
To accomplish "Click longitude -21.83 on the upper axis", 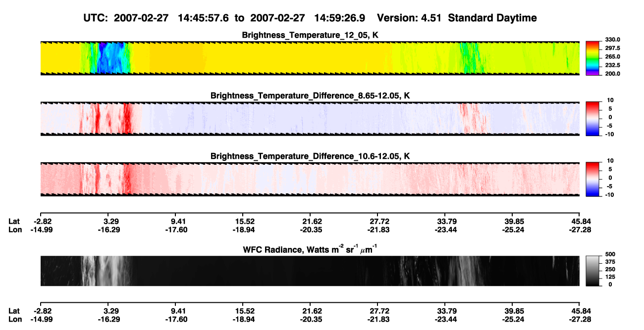I will 378,230.
